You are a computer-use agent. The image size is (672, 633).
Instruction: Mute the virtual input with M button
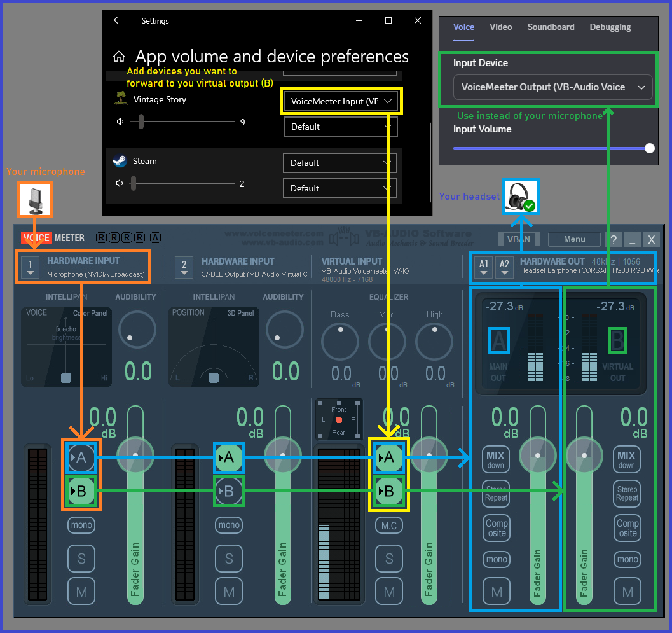[389, 592]
